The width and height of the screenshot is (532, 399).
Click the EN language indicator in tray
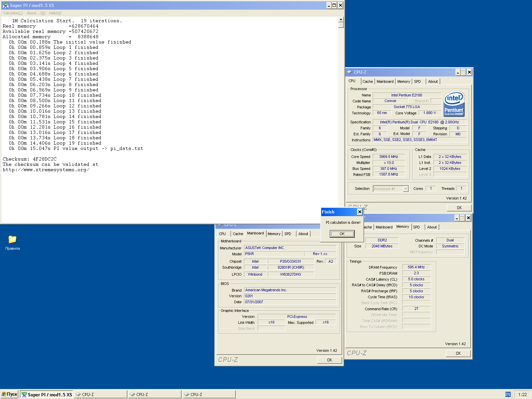(x=507, y=394)
